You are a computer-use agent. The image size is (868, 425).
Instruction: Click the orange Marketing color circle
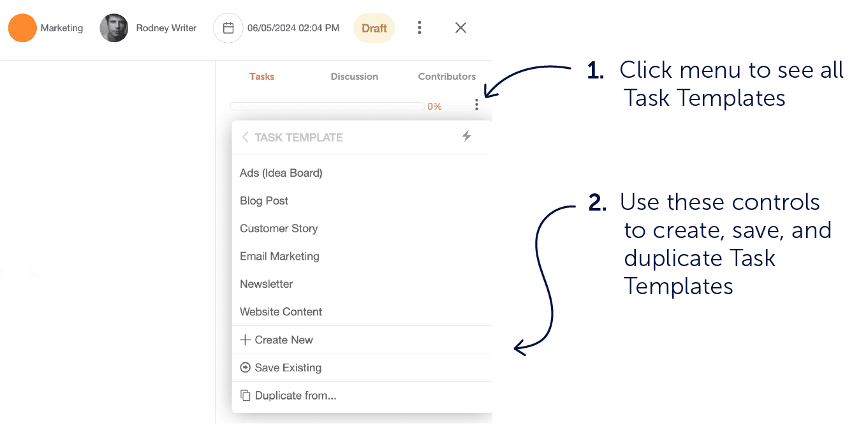[x=22, y=28]
